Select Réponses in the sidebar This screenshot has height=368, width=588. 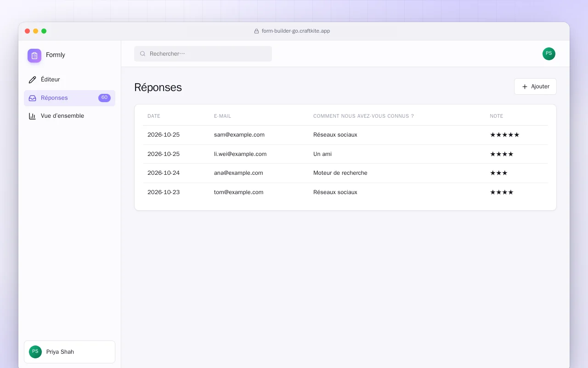pyautogui.click(x=69, y=98)
